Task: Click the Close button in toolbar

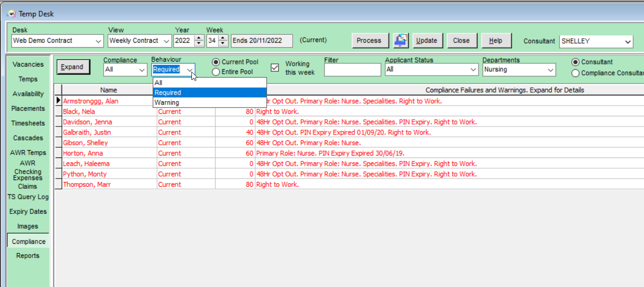Action: [x=461, y=41]
